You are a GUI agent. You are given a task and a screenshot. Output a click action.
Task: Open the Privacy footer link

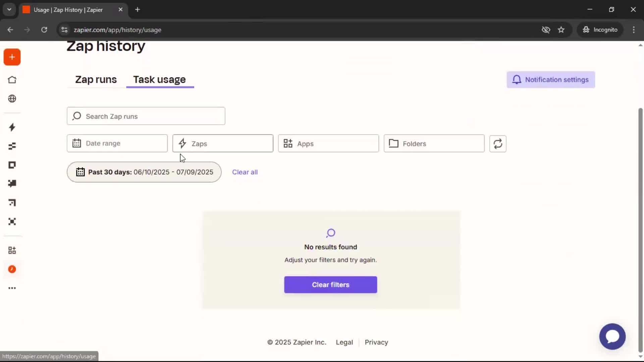click(376, 342)
